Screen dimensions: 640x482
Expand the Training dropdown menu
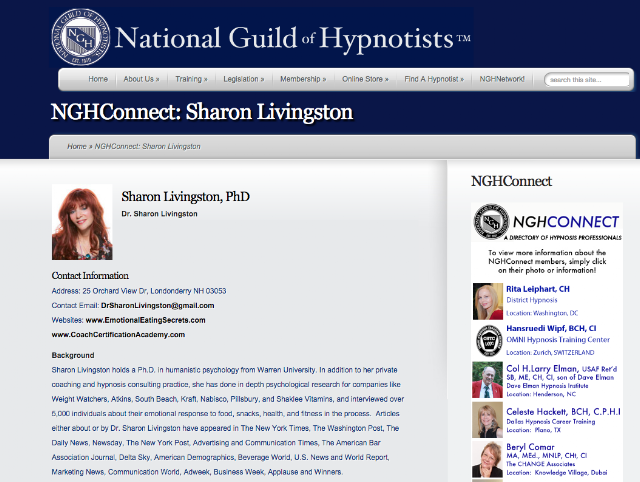191,79
